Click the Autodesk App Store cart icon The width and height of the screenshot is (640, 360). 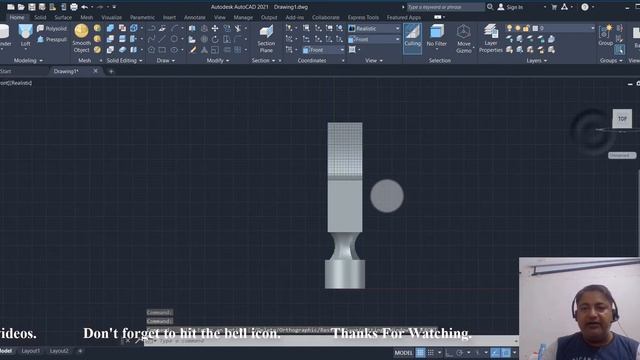click(x=554, y=7)
